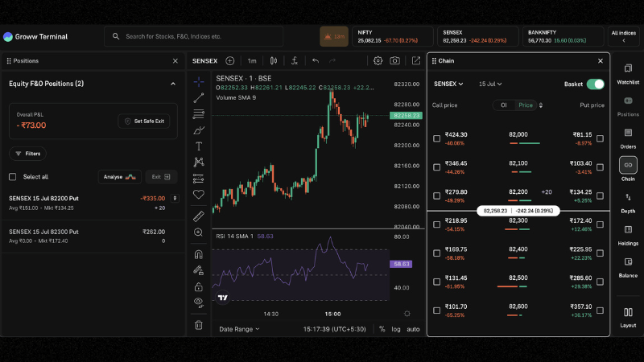Open the All indices menu
This screenshot has height=362, width=644.
(x=623, y=36)
